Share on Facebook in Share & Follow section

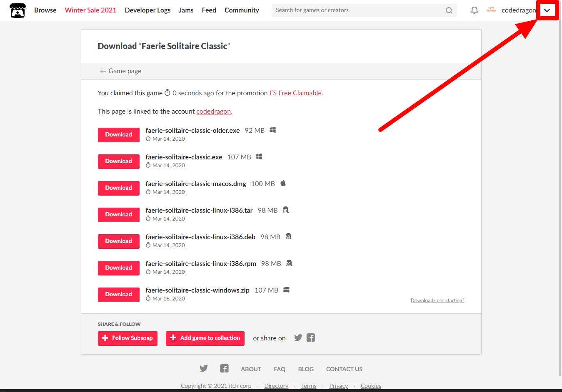pyautogui.click(x=311, y=337)
